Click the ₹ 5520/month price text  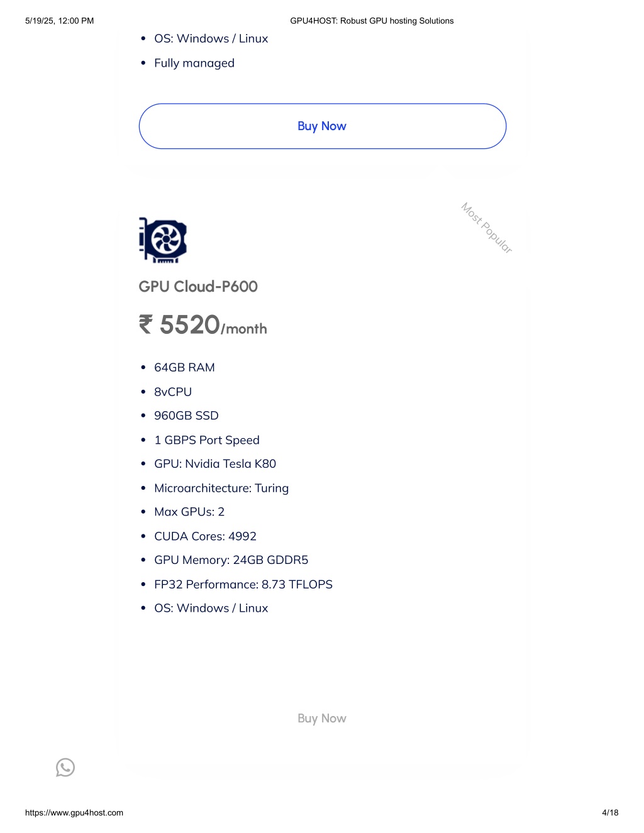tap(203, 325)
